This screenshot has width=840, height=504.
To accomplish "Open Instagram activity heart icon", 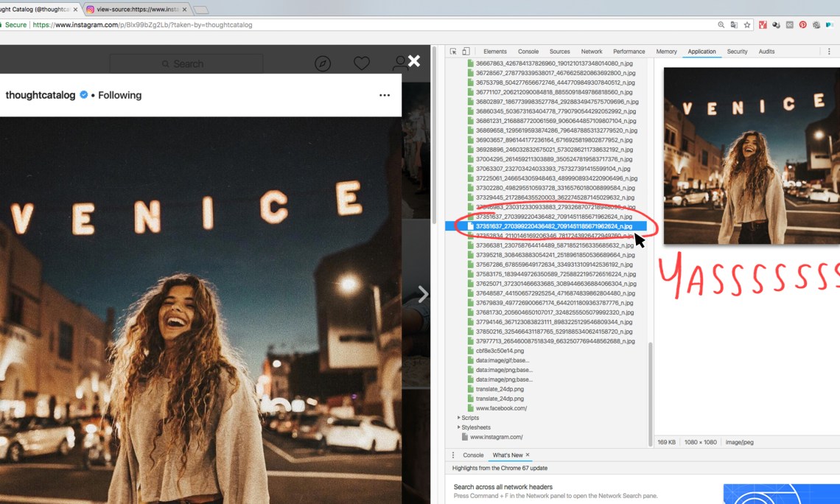I will click(362, 63).
